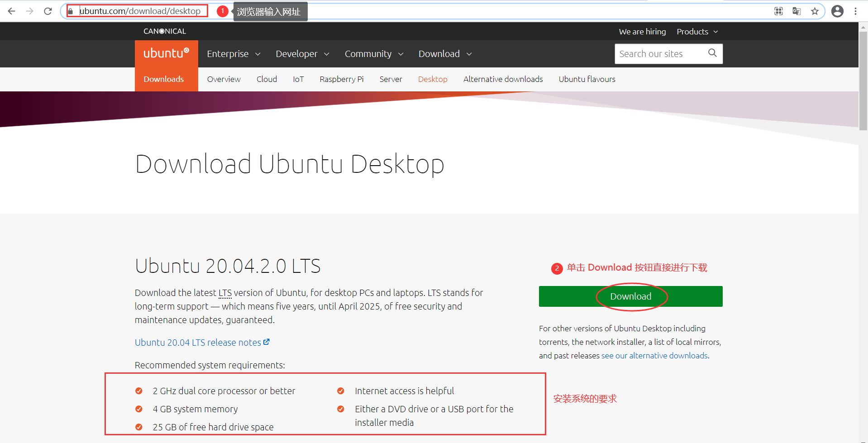This screenshot has height=443, width=868.
Task: Click '25 GB of free hard drive space'
Action: [213, 427]
